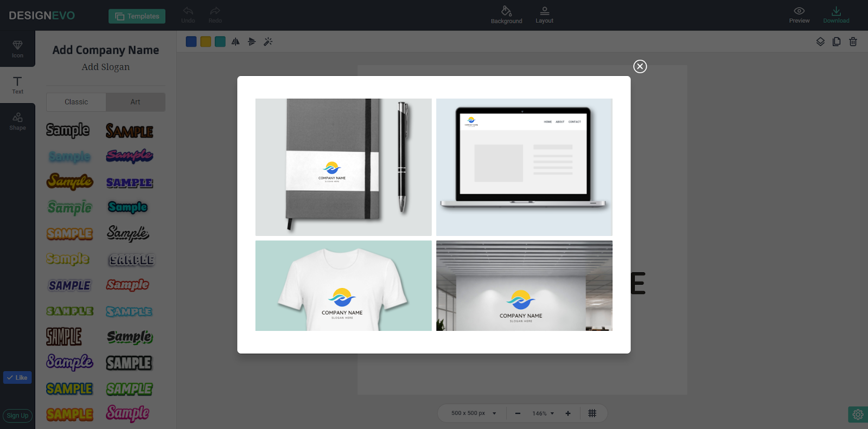Open the Templates gallery
The height and width of the screenshot is (429, 868).
137,16
